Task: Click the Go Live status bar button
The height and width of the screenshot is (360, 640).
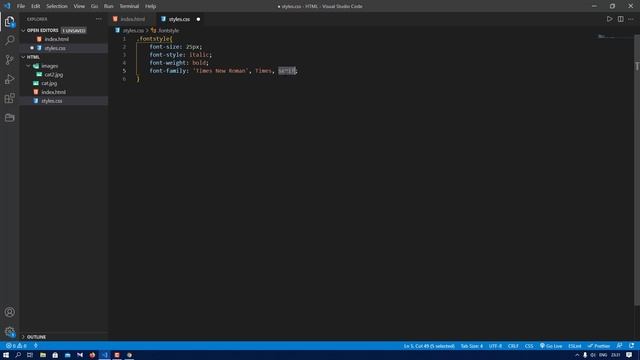Action: (x=551, y=346)
